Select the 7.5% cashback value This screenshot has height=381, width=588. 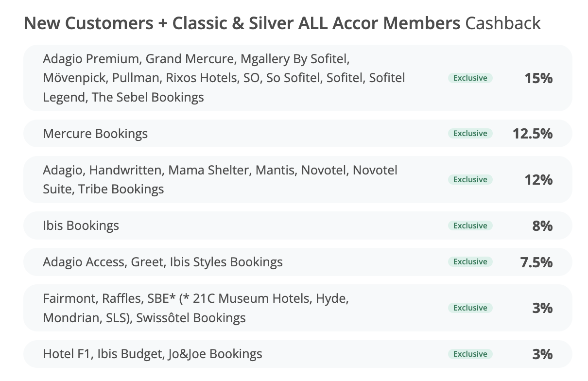(x=536, y=262)
